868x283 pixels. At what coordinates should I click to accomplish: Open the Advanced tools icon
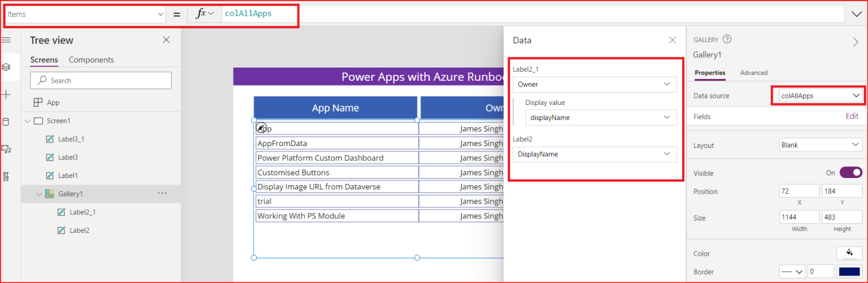pyautogui.click(x=6, y=176)
